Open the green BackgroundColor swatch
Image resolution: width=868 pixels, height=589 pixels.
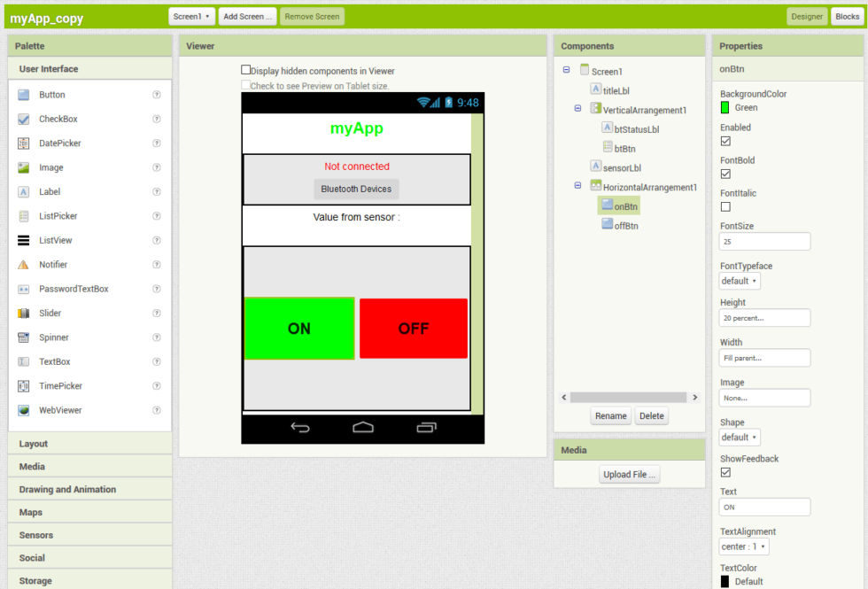726,106
